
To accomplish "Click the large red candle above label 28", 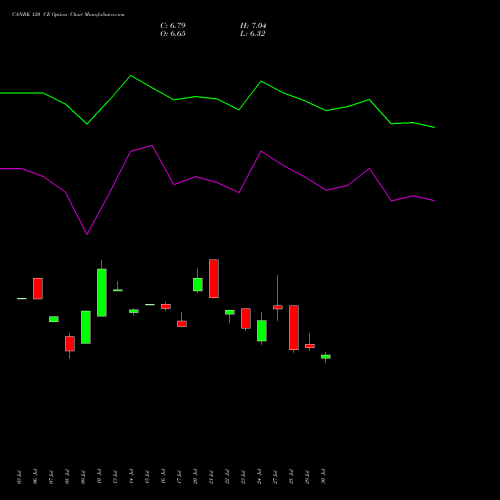I will tap(294, 327).
